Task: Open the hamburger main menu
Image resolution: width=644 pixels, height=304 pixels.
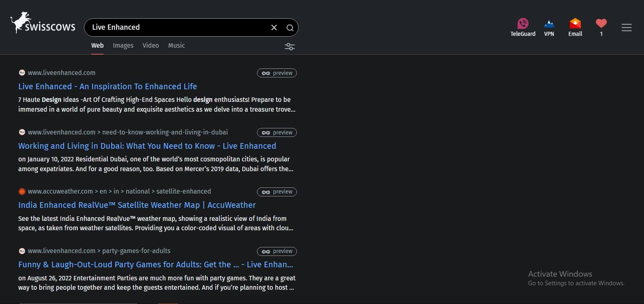Action: tap(626, 27)
